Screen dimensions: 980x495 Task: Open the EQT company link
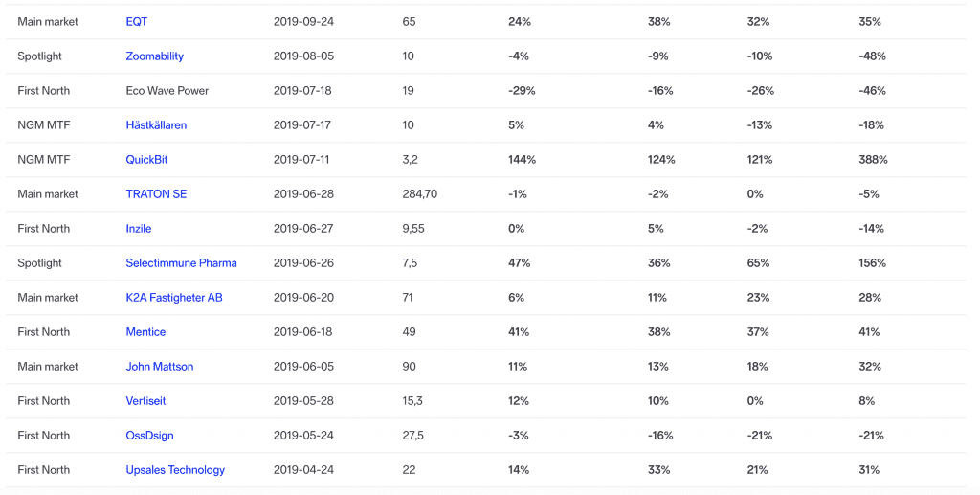[137, 21]
